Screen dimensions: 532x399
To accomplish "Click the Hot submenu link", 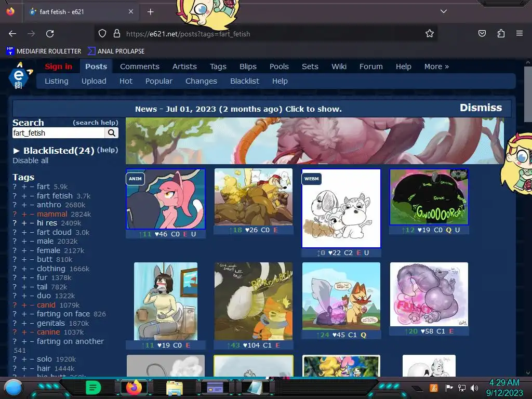I will click(126, 81).
